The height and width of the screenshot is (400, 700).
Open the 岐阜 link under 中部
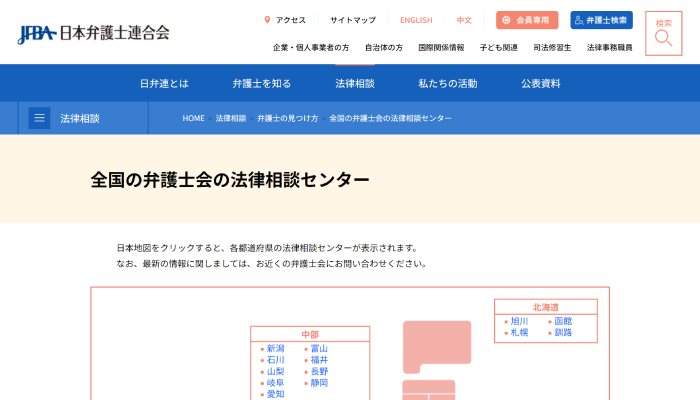click(x=275, y=383)
